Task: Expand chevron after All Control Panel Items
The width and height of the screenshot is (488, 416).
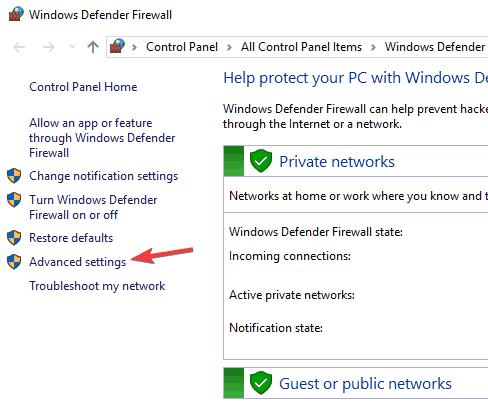Action: [373, 47]
